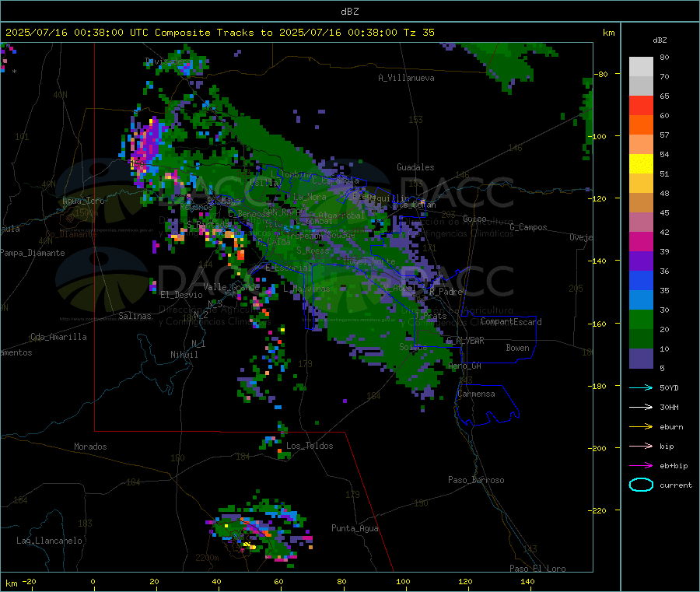Click the '100' tick on the bottom km axis
The height and width of the screenshot is (592, 700).
pos(403,581)
